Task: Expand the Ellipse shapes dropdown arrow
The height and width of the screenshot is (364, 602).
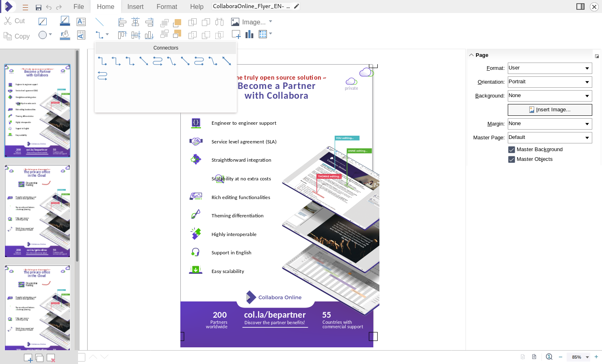Action: pyautogui.click(x=50, y=35)
